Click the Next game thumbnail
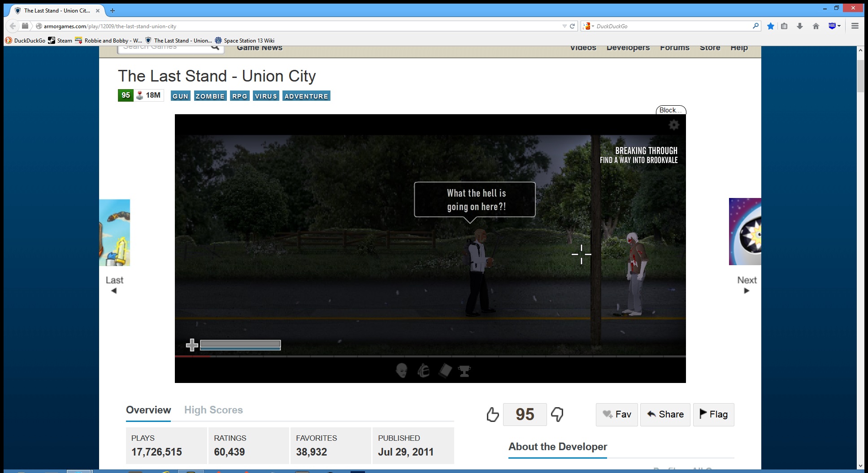 point(745,232)
